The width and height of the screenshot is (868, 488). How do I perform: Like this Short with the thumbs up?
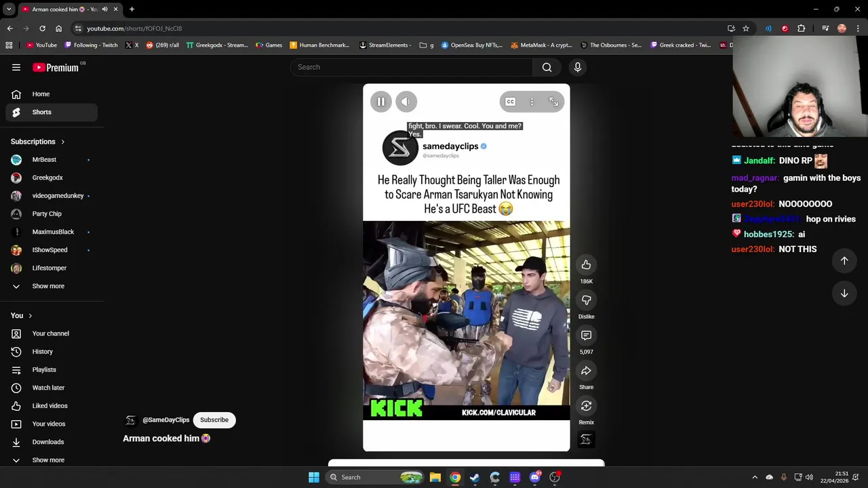[x=586, y=265]
